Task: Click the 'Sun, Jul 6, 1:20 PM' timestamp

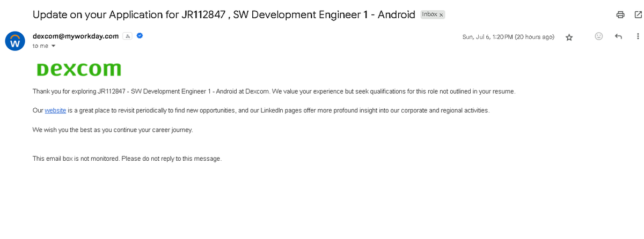Action: point(508,37)
